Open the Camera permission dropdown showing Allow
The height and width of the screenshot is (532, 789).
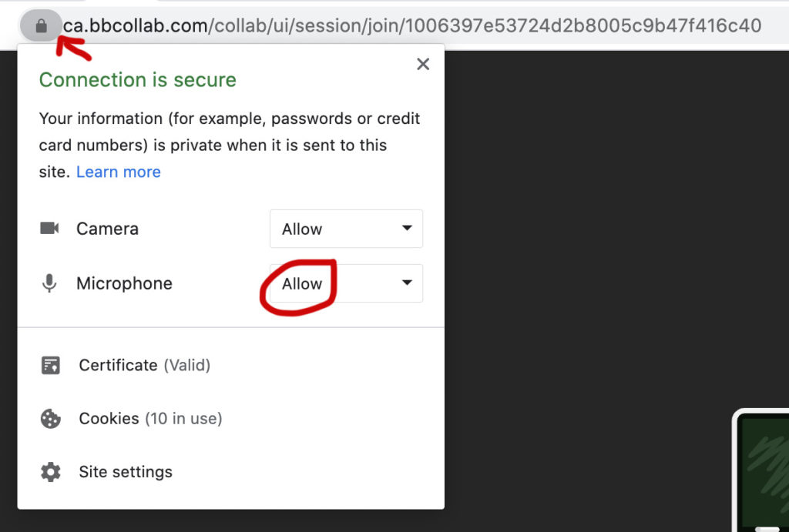tap(345, 229)
